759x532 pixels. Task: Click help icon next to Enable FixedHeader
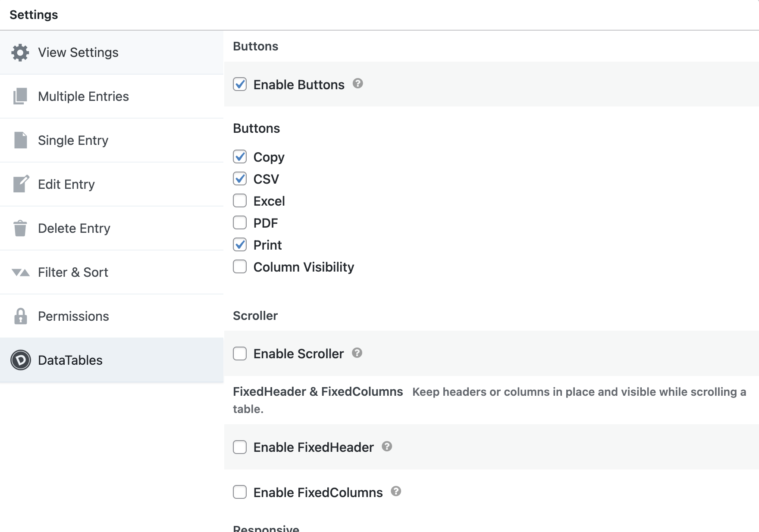[x=387, y=447]
